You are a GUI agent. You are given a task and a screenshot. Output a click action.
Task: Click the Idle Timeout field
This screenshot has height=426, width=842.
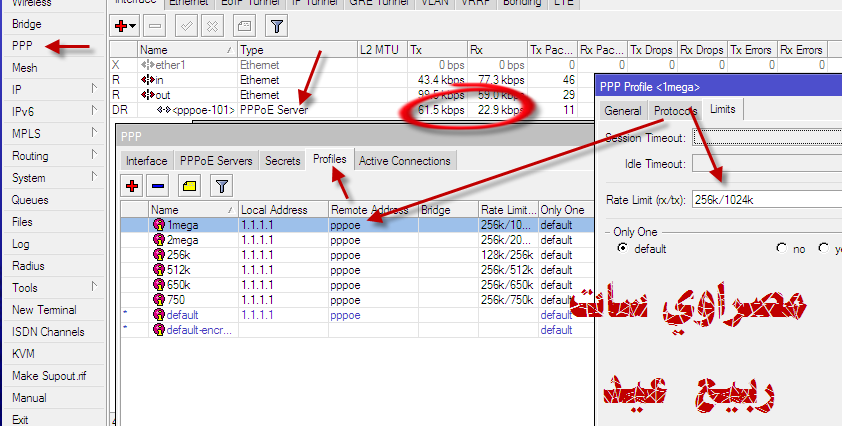[767, 164]
